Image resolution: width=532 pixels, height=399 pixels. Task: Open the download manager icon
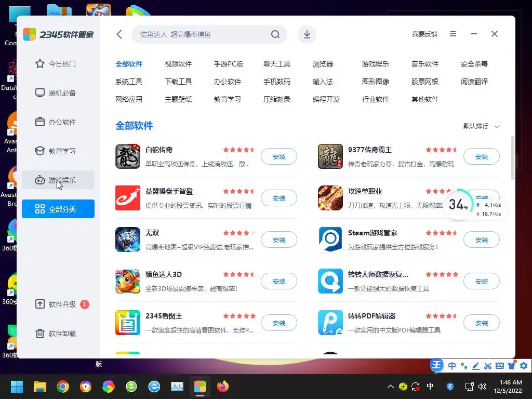307,34
